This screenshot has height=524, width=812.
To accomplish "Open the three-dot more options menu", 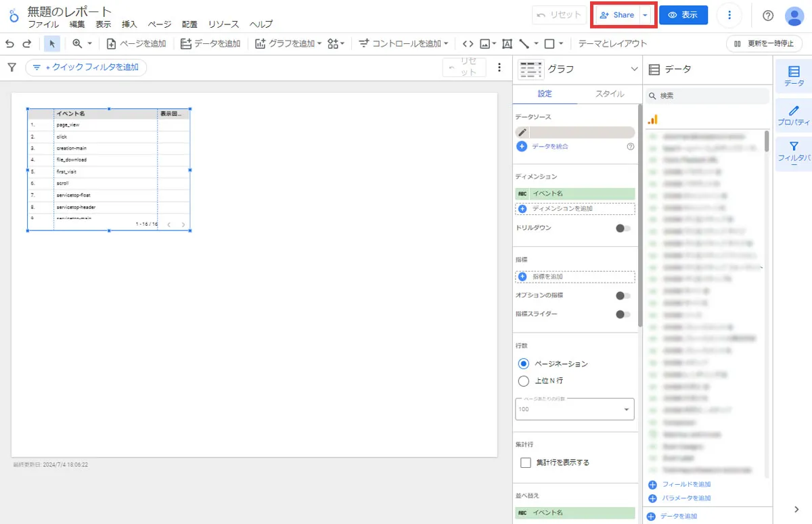I will [729, 15].
